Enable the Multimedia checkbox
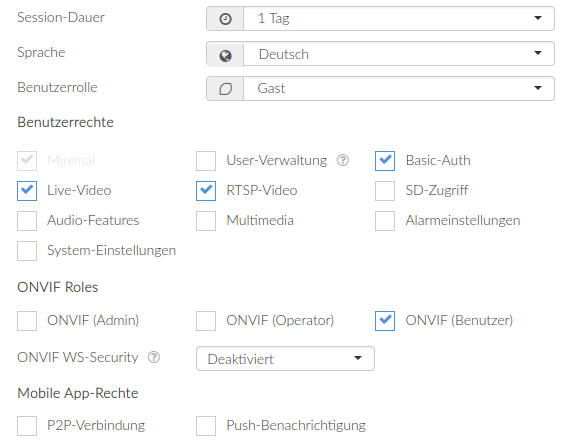Screen dimensions: 564x448 (x=206, y=221)
